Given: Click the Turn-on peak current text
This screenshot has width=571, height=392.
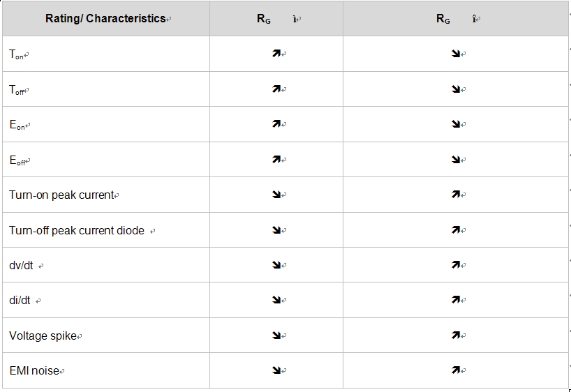Looking at the screenshot, I should [61, 195].
